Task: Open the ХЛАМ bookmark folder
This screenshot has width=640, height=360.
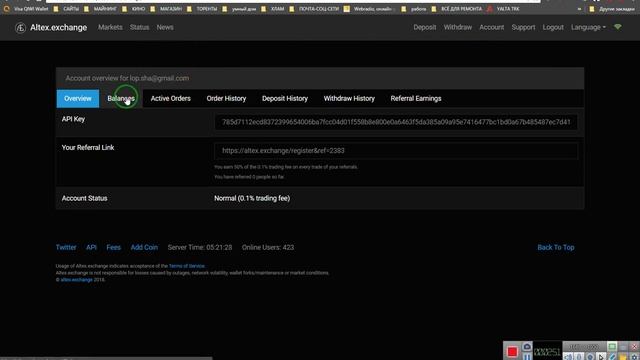Action: pos(273,9)
